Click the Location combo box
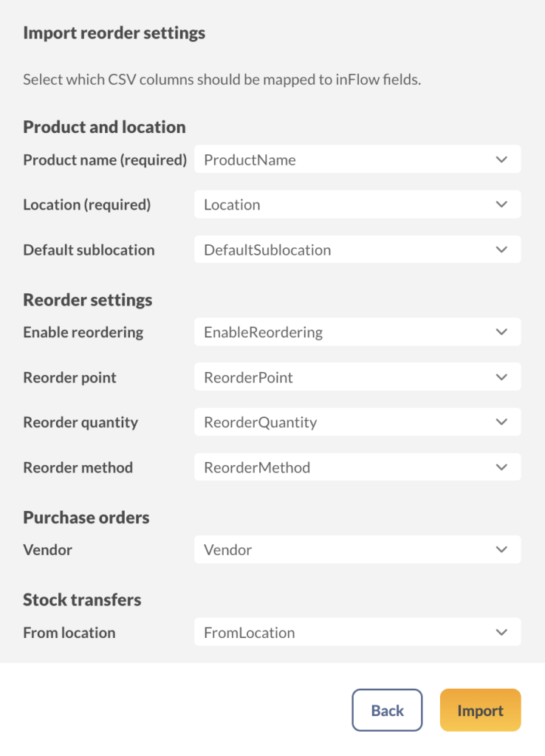 [x=357, y=204]
